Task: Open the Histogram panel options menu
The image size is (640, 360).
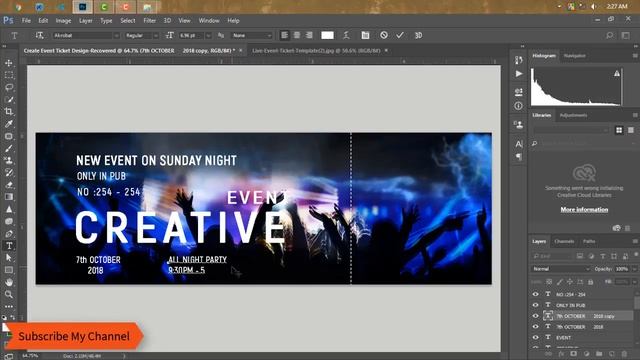Action: (635, 56)
